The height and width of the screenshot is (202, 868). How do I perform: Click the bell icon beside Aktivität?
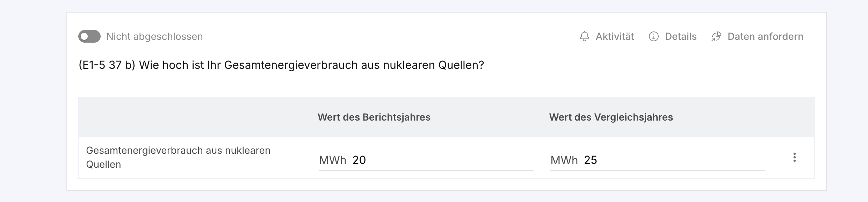pos(585,36)
